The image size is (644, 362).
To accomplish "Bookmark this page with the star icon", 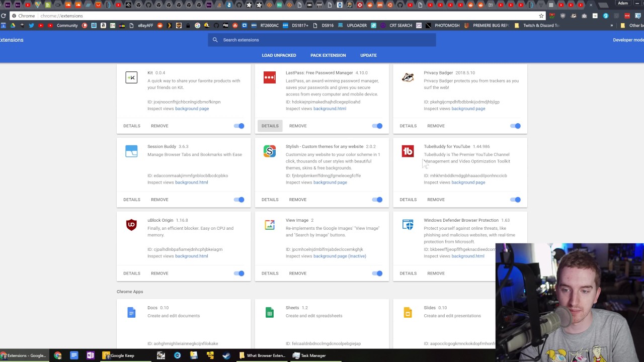I will [x=541, y=16].
